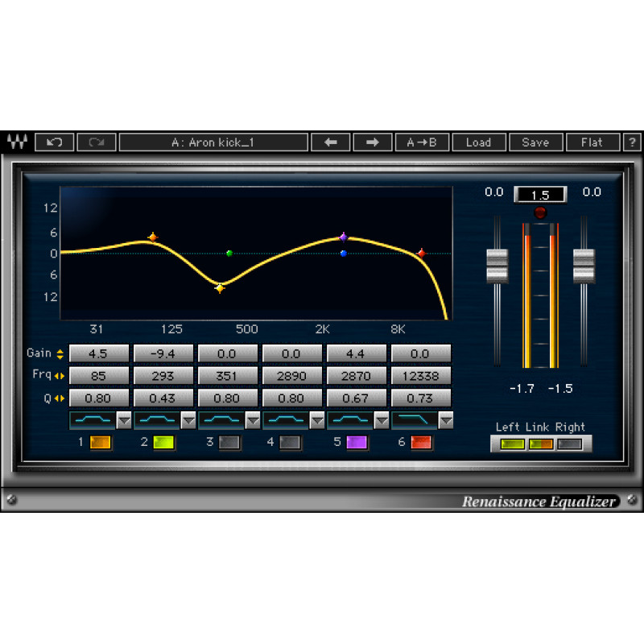
Task: Copy setup A to B
Action: (x=422, y=142)
